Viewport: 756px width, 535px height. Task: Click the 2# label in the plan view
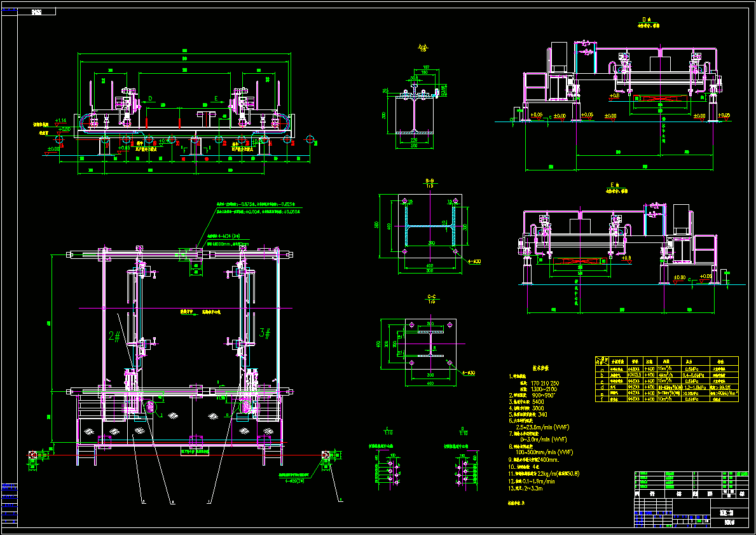point(114,337)
